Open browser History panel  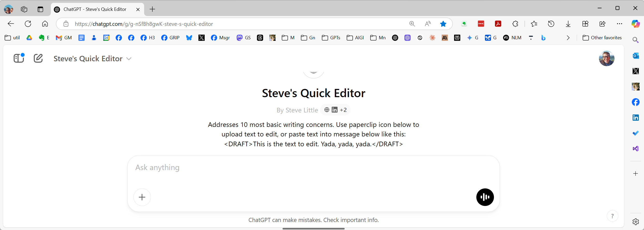(551, 24)
